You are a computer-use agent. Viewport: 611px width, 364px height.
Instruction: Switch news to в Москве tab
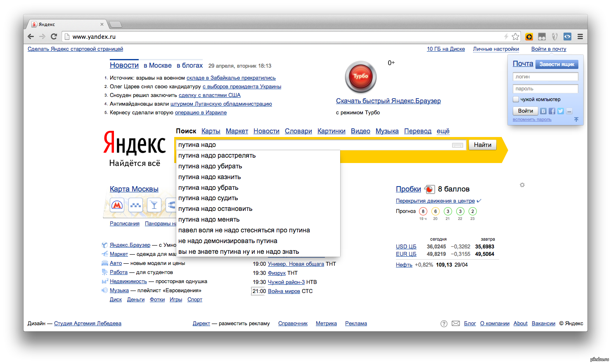pos(158,66)
